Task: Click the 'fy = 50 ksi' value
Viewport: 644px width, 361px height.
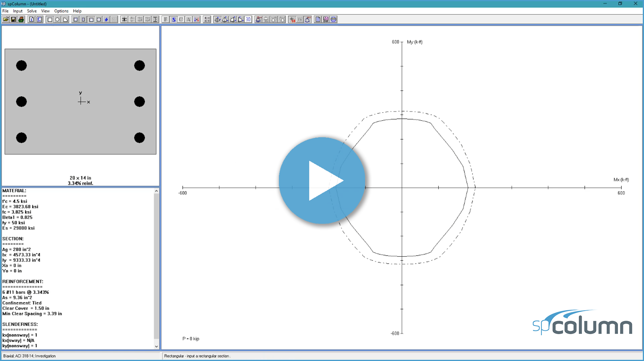Action: click(x=14, y=223)
